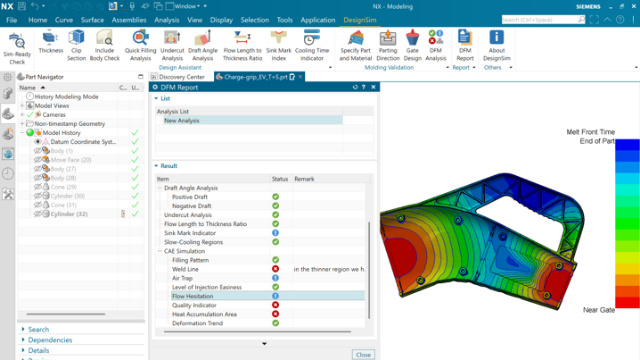Show hidden Cone (29) feature
Viewport: 640px width, 360px height.
coord(38,187)
